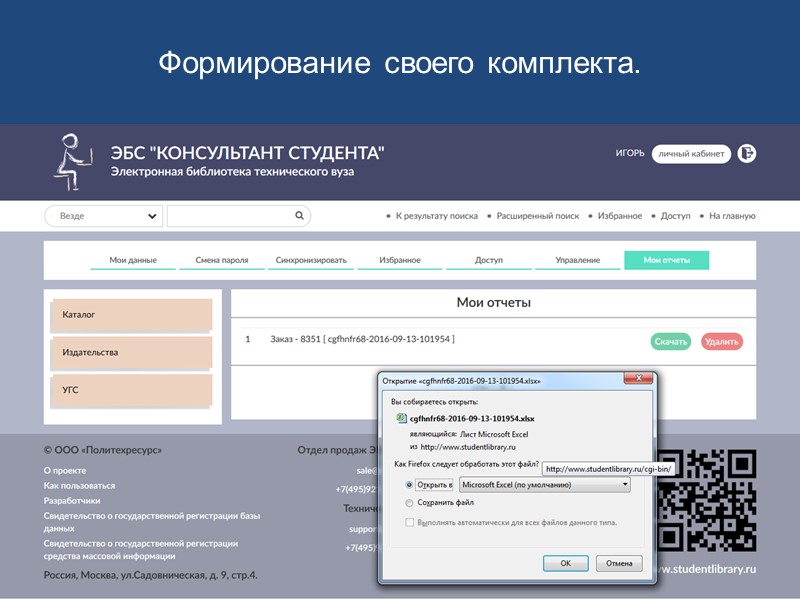
Task: Close the file opening dialog
Action: (x=638, y=378)
